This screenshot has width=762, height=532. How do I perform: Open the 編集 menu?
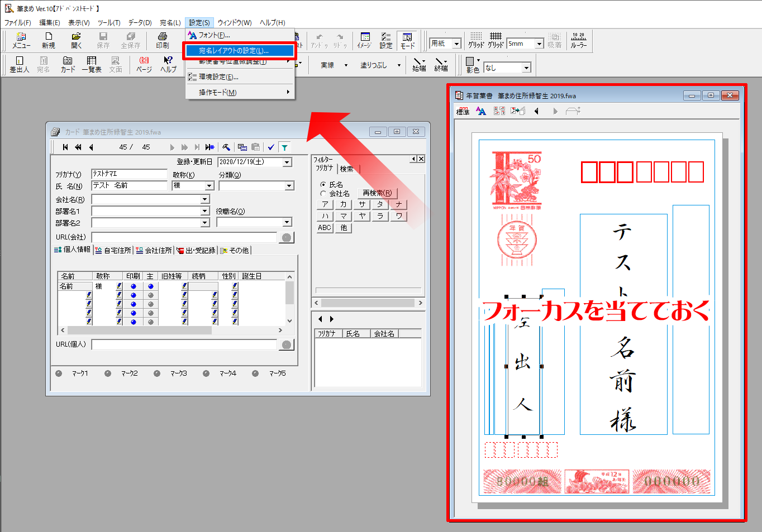point(50,22)
